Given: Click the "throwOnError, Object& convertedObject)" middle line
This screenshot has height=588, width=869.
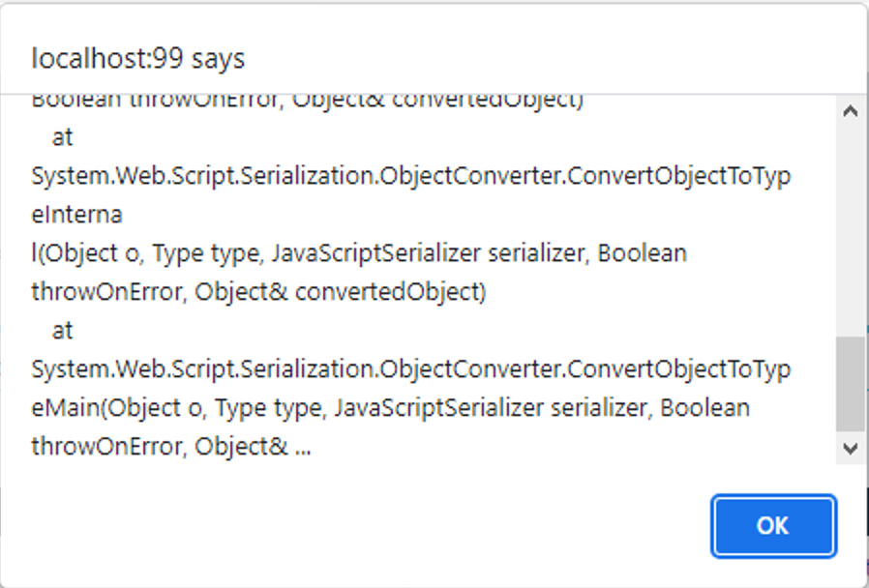Looking at the screenshot, I should point(258,292).
